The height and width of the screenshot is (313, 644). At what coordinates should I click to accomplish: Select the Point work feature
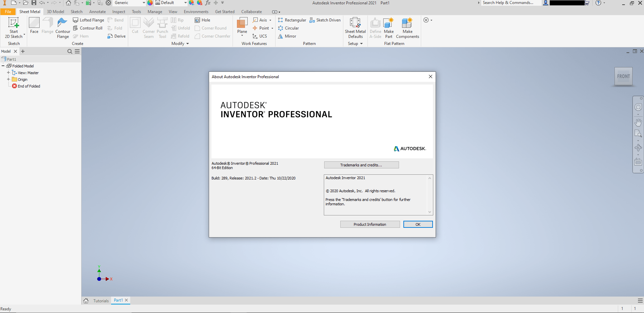pyautogui.click(x=261, y=28)
